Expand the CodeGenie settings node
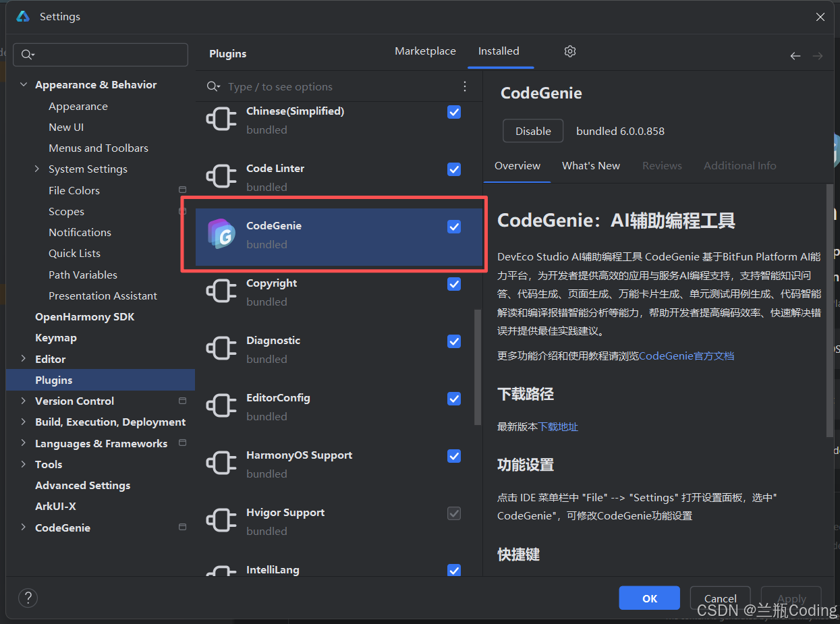The width and height of the screenshot is (840, 624). click(24, 528)
